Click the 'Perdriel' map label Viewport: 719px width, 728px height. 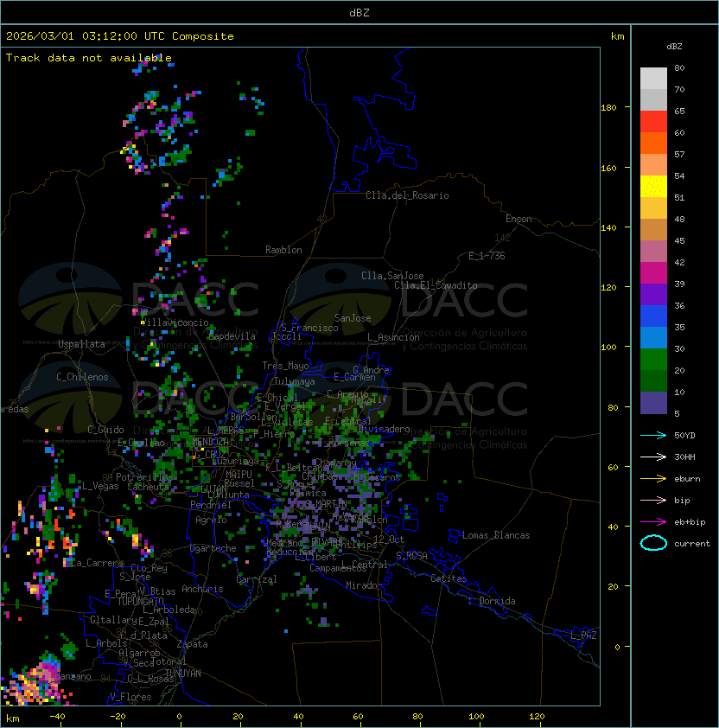click(x=211, y=505)
